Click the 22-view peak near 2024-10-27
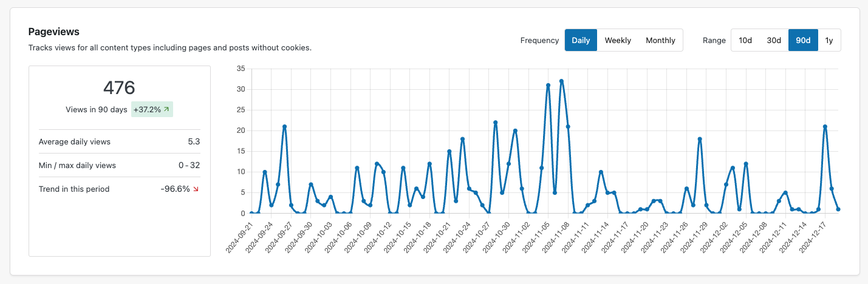The height and width of the screenshot is (284, 868). click(496, 123)
